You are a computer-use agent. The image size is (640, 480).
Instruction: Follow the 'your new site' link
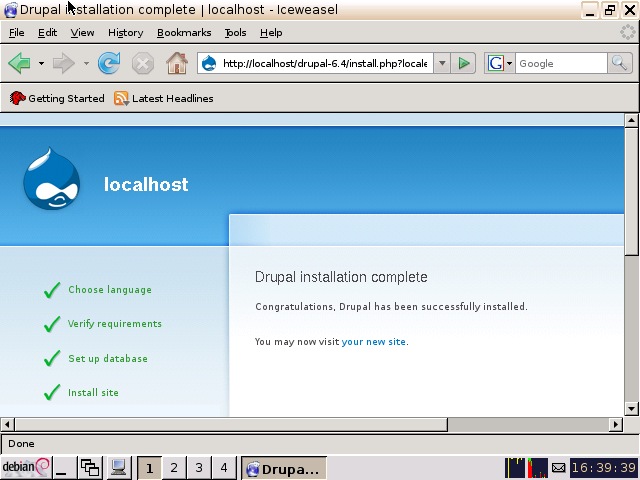(x=373, y=342)
